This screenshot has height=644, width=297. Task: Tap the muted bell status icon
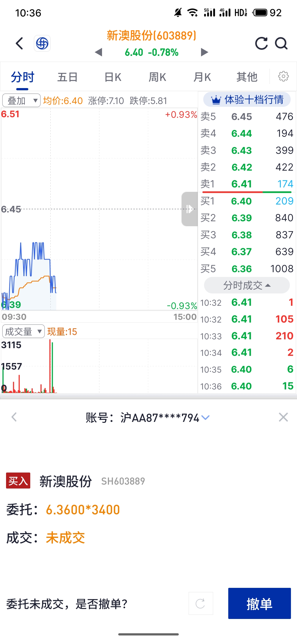178,12
